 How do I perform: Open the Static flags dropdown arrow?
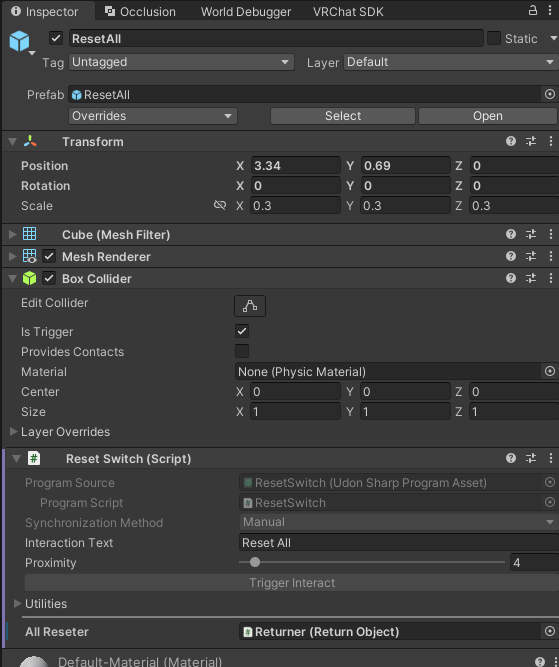tap(553, 38)
